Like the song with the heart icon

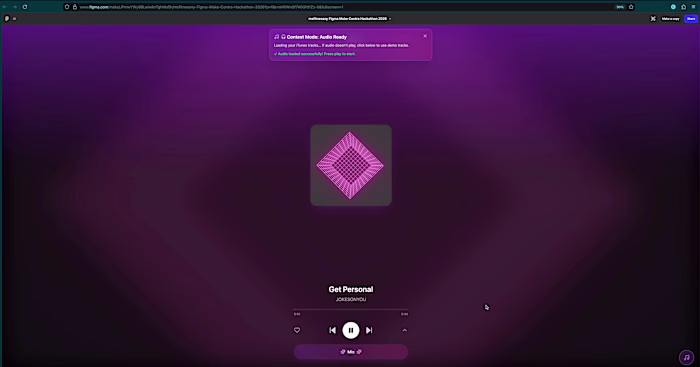point(297,330)
